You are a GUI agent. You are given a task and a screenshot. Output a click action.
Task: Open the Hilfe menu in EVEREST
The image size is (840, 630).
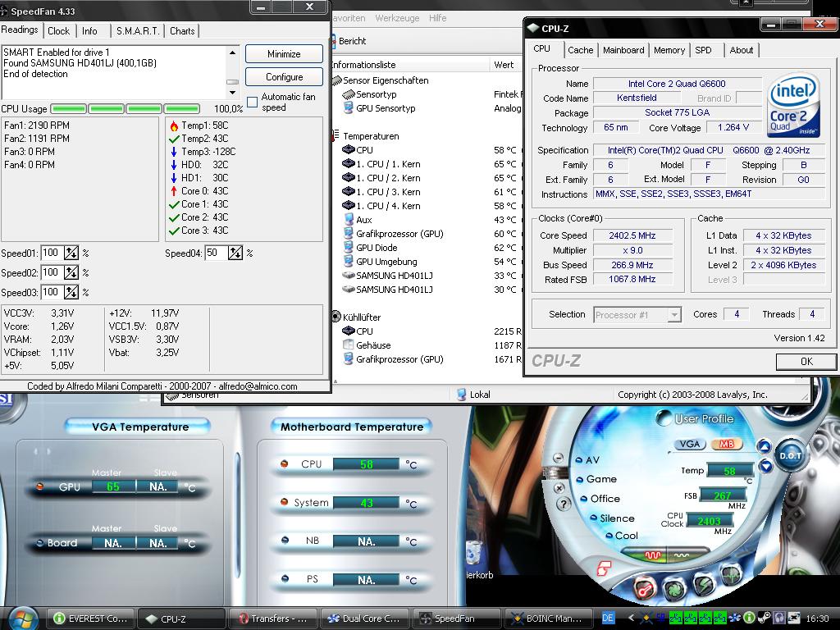438,18
